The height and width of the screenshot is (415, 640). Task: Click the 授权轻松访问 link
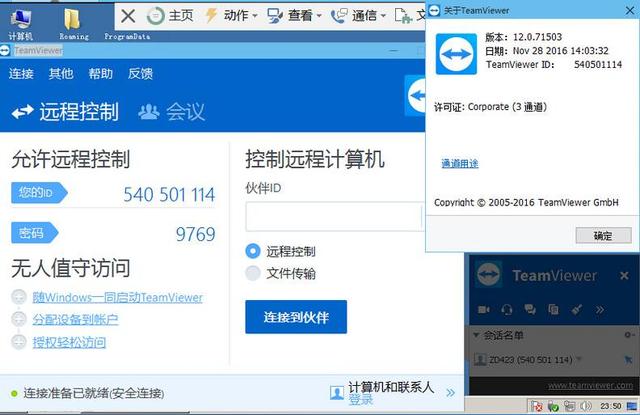[69, 342]
